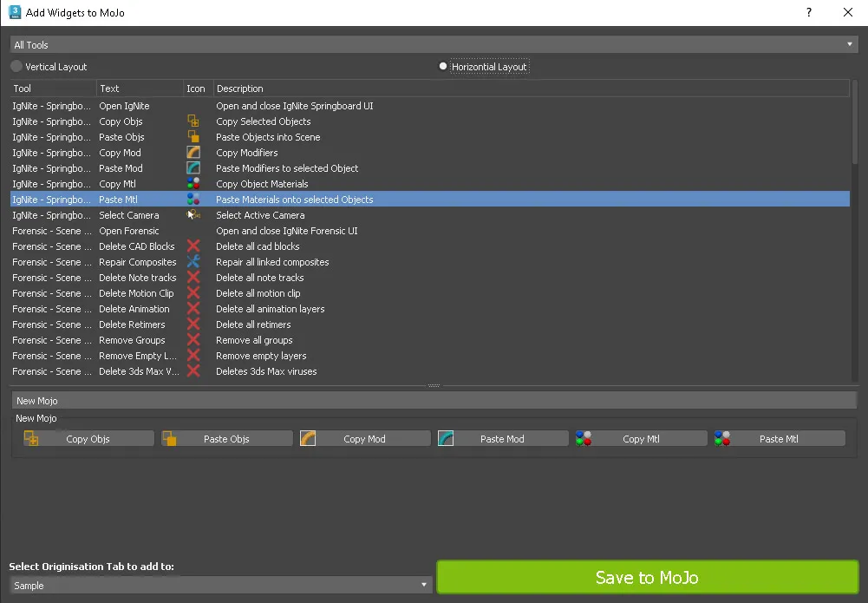Close the Add Widgets to MoJo dialog
The width and height of the screenshot is (868, 603).
847,12
